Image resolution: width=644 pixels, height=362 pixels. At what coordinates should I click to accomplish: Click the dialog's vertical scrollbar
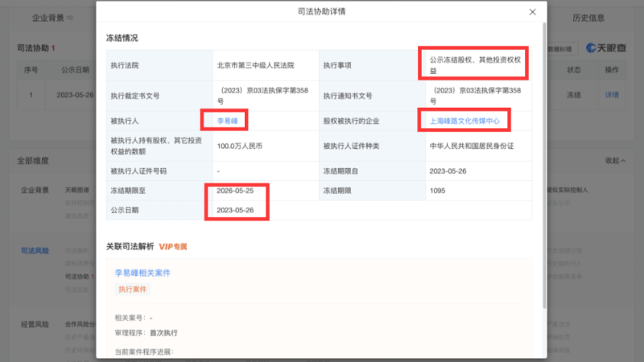point(545,161)
